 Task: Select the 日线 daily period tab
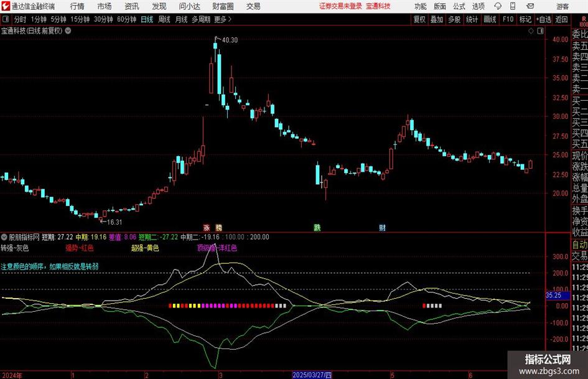[147, 19]
